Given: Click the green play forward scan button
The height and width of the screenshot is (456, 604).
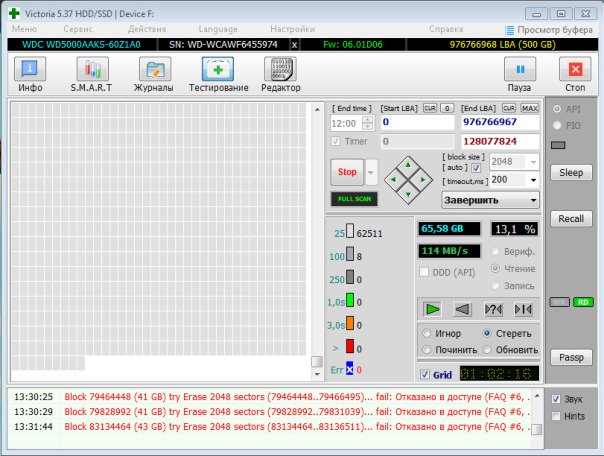Looking at the screenshot, I should coord(432,309).
